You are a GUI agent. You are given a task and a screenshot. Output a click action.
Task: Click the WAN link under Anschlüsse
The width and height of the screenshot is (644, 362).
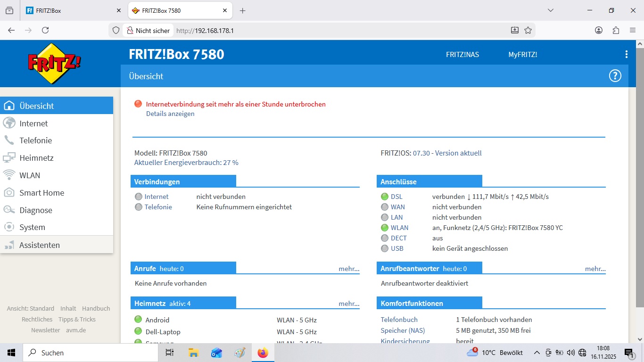[398, 207]
